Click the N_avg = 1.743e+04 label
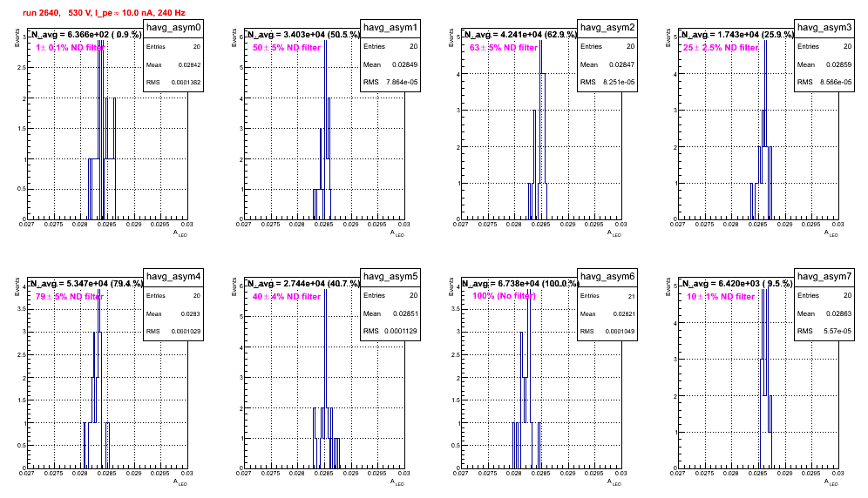This screenshot has height=498, width=868. [736, 34]
